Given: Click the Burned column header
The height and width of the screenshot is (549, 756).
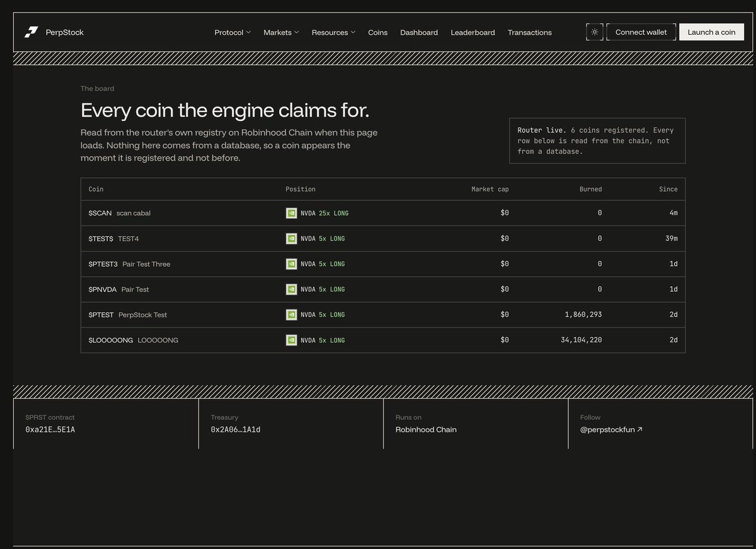Looking at the screenshot, I should 591,189.
